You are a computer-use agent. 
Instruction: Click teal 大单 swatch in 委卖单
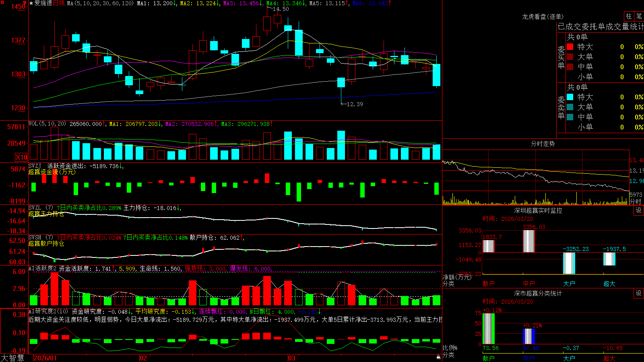click(x=570, y=107)
